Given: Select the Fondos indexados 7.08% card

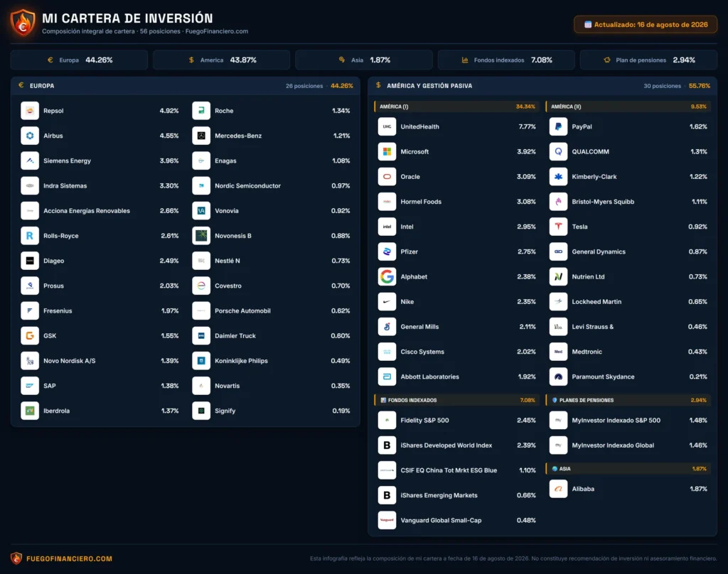Looking at the screenshot, I should pyautogui.click(x=506, y=60).
